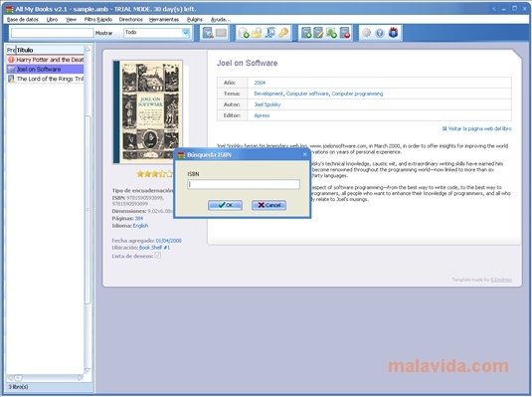532x397 pixels.
Task: Click the green add loan person icon
Action: point(331,33)
